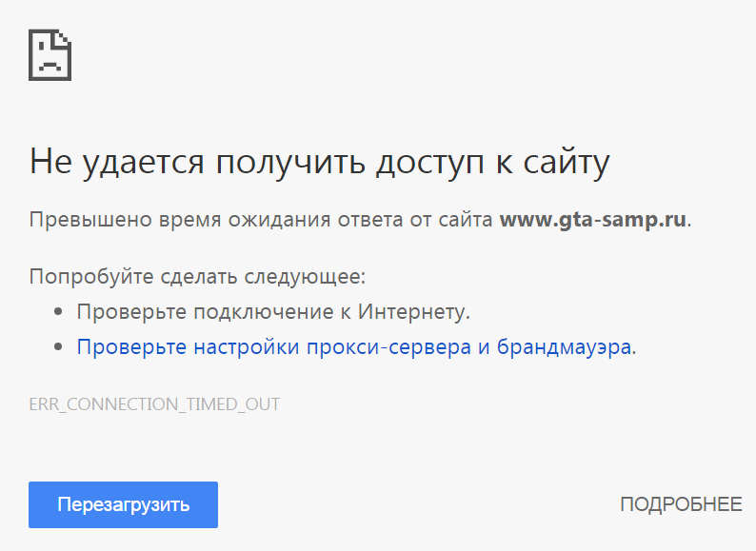This screenshot has height=551, width=756.
Task: Click the sad page error icon
Action: (50, 54)
